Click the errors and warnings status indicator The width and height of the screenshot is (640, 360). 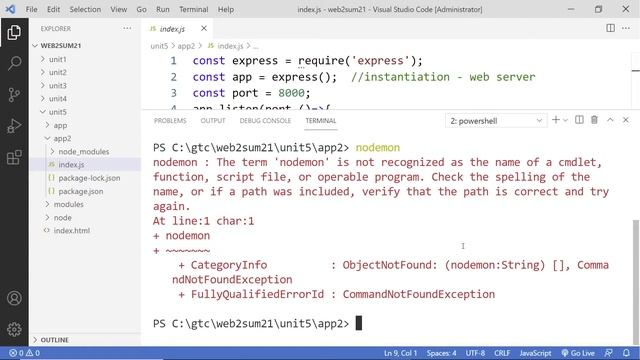[x=24, y=353]
